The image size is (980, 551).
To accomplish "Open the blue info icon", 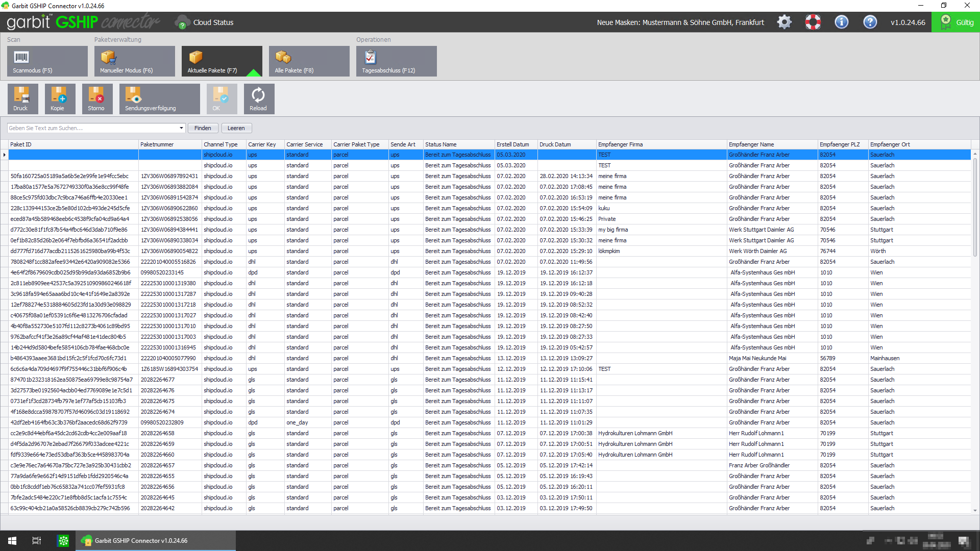I will (x=841, y=22).
